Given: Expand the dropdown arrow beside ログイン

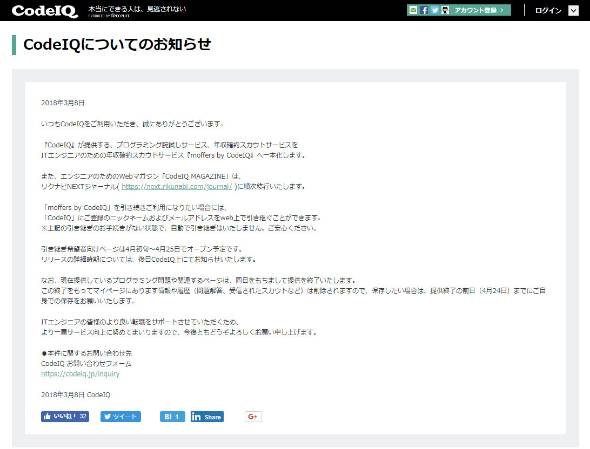Looking at the screenshot, I should (x=573, y=11).
